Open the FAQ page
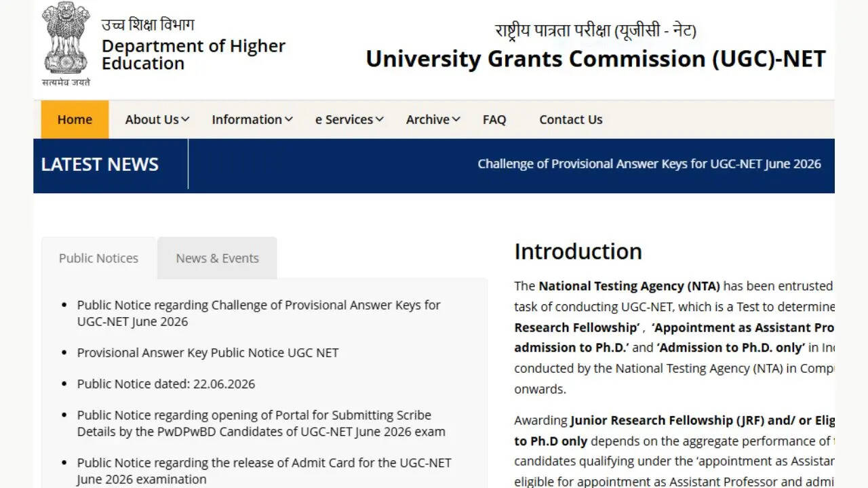 pos(494,119)
